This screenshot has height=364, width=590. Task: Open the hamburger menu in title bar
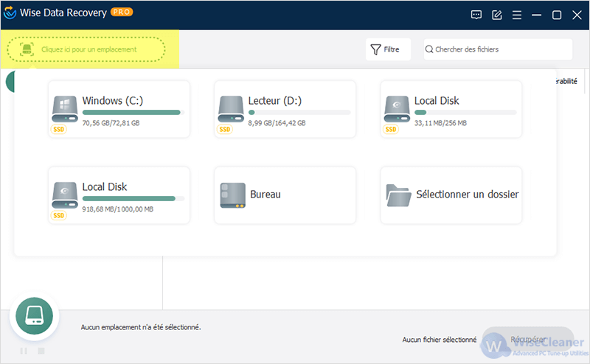click(517, 15)
